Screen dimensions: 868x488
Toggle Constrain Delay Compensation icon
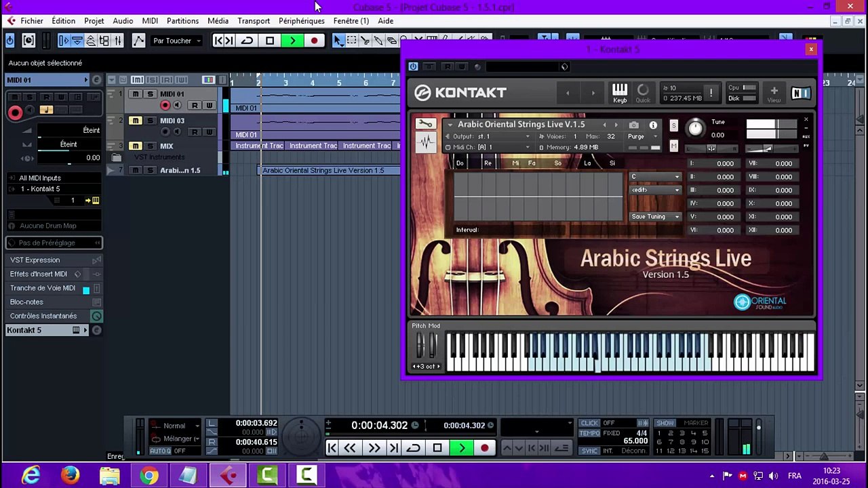point(28,41)
